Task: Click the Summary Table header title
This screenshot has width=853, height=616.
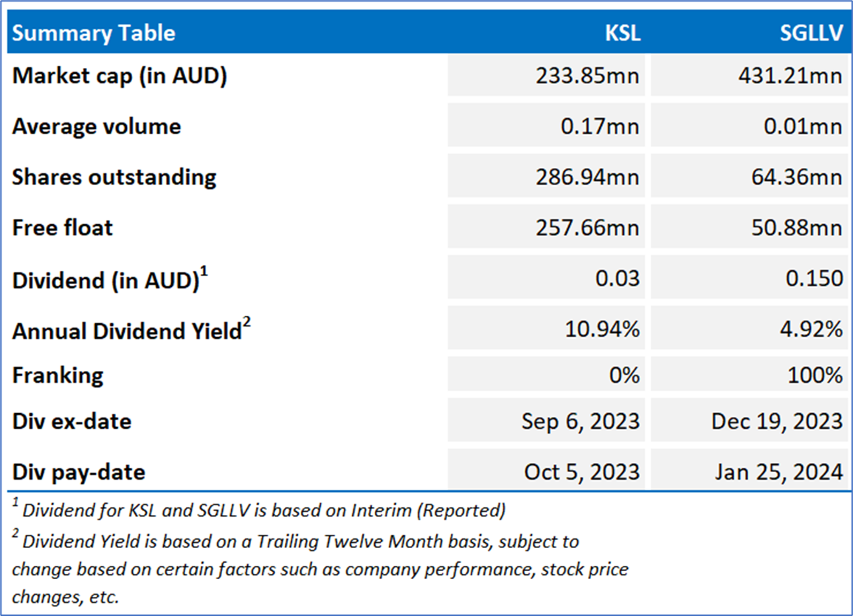Action: point(94,33)
